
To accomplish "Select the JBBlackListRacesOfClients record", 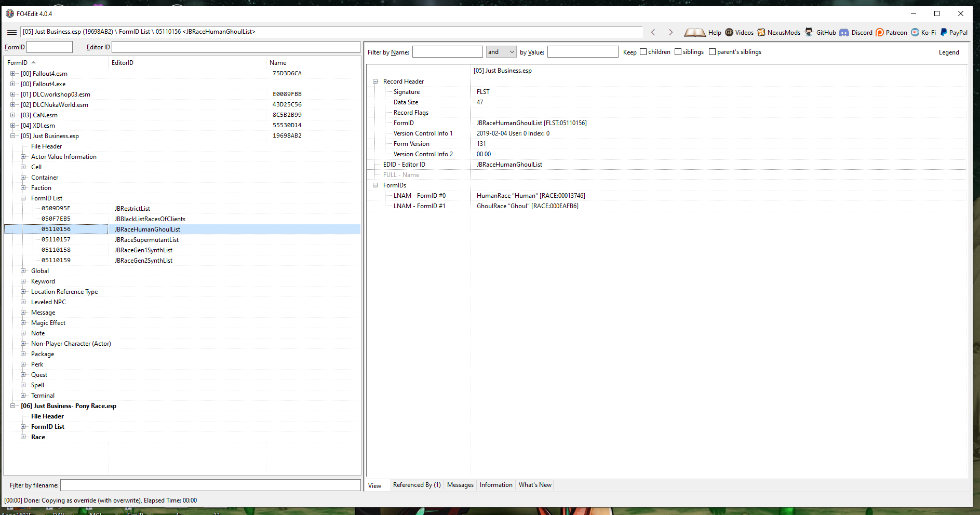I will point(150,219).
